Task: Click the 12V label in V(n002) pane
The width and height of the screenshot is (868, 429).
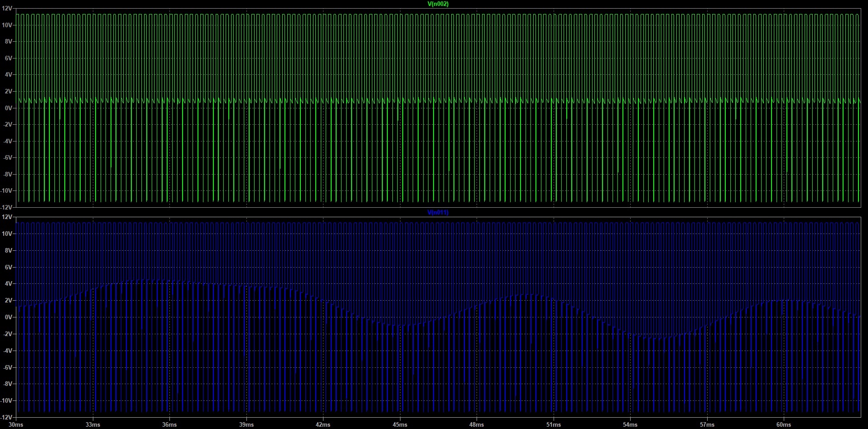Action: point(7,9)
